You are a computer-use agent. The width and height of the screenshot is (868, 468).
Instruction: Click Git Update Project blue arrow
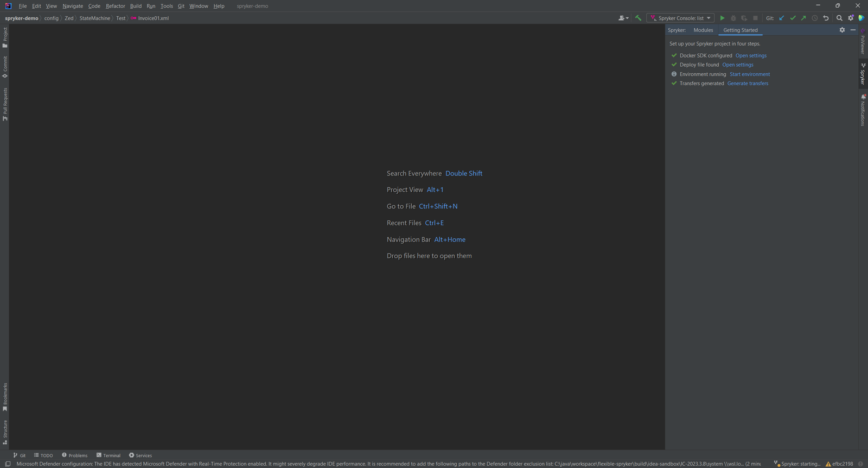(782, 18)
